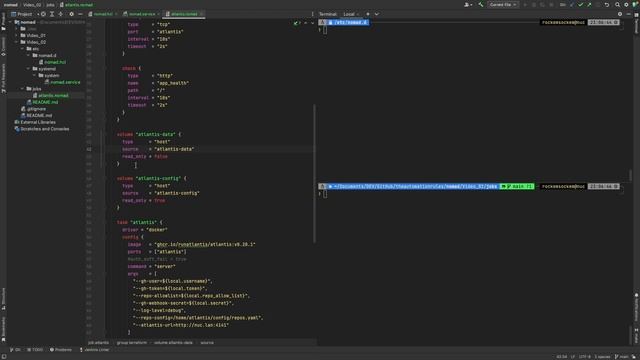Open the Jenkins Linter tool window
Viewport: 640px width, 360px height.
(x=95, y=350)
